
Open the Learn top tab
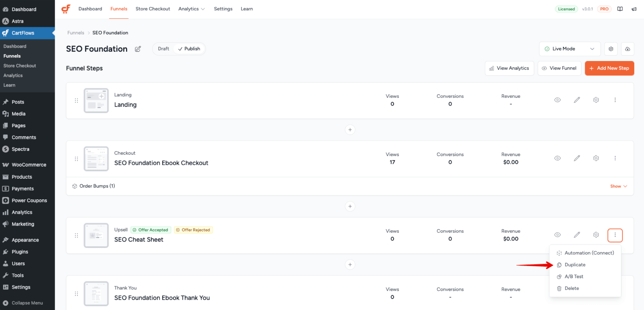point(247,9)
